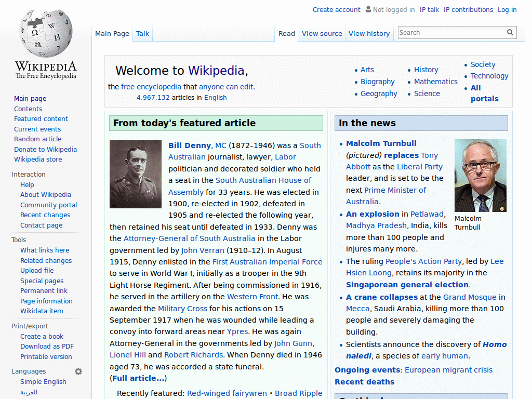Screen dimensions: 532x399
Task: Open the Technology portal link
Action: tap(489, 76)
